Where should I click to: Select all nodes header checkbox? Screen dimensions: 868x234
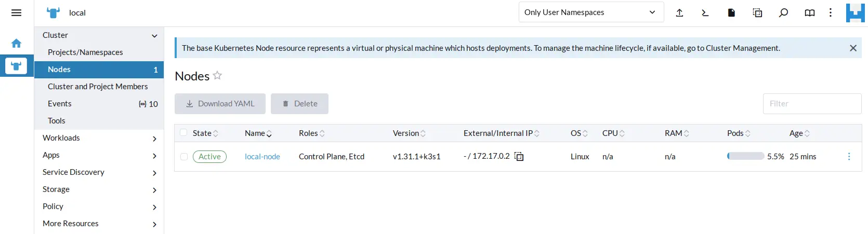click(183, 133)
